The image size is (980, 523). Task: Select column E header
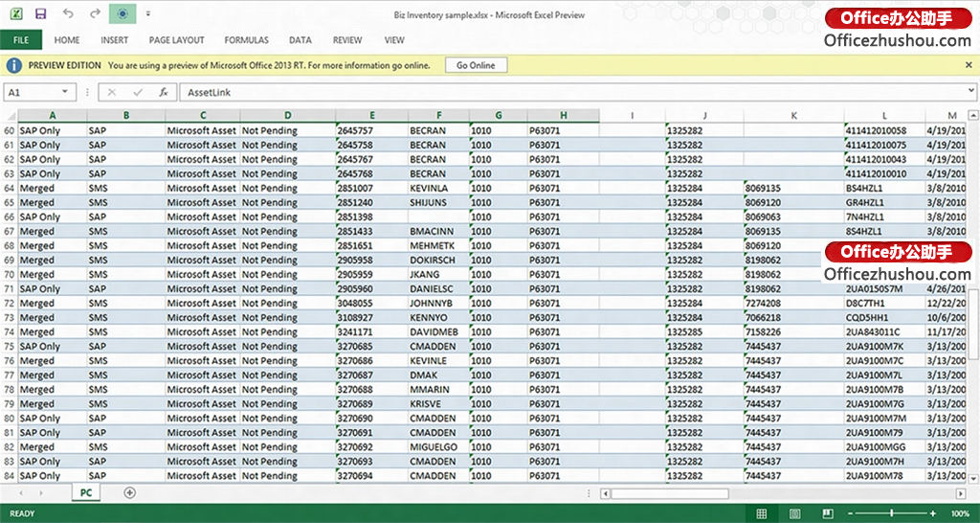(x=371, y=116)
